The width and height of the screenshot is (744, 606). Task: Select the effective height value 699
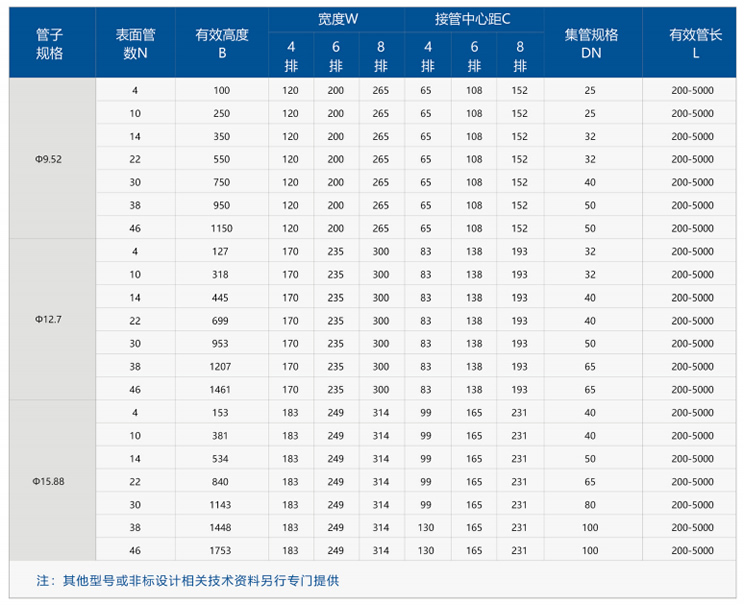[220, 321]
